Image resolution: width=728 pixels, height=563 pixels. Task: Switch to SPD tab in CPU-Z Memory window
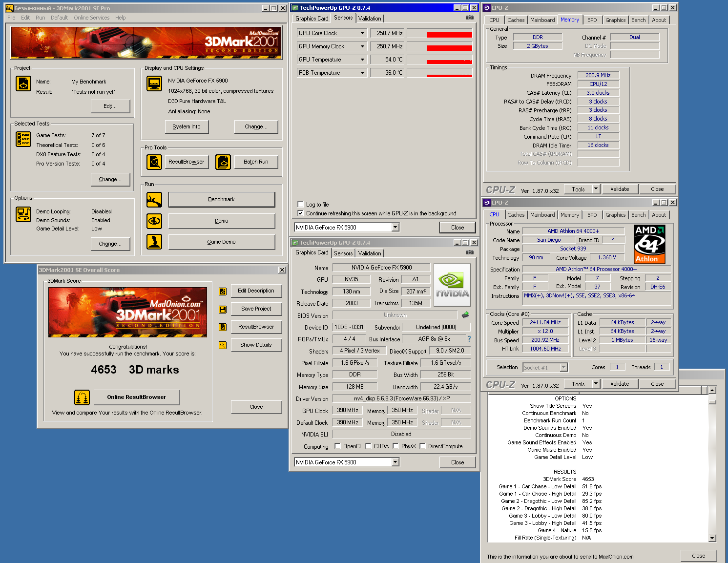pos(592,20)
